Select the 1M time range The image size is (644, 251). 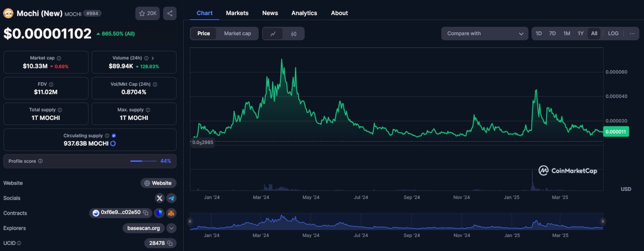click(x=567, y=34)
